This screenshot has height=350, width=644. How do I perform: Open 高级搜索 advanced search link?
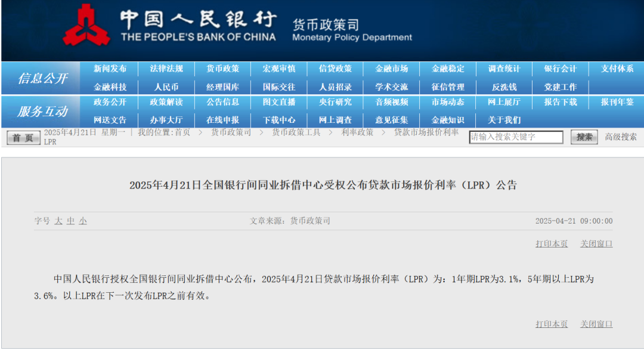click(x=621, y=137)
